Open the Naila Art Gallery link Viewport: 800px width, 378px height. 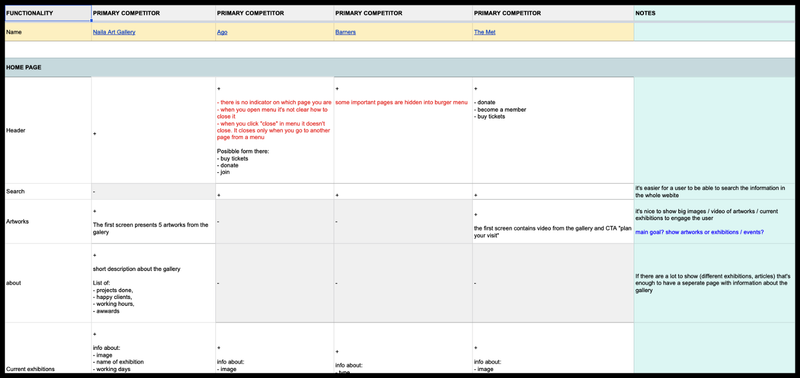[114, 32]
